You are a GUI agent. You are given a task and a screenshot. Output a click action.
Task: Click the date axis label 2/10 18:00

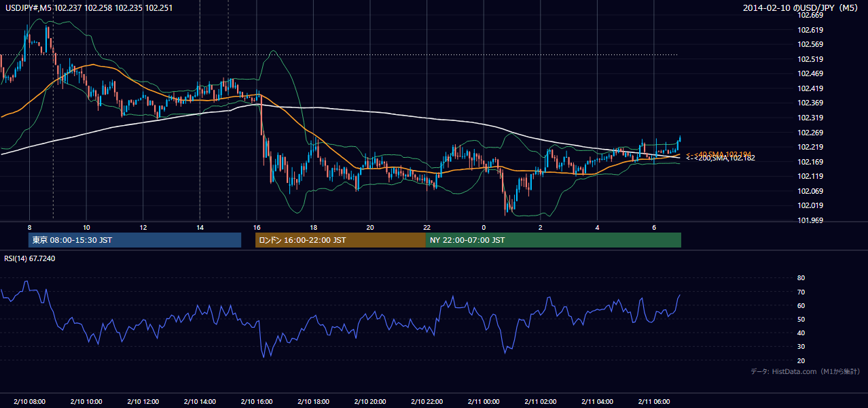click(313, 402)
